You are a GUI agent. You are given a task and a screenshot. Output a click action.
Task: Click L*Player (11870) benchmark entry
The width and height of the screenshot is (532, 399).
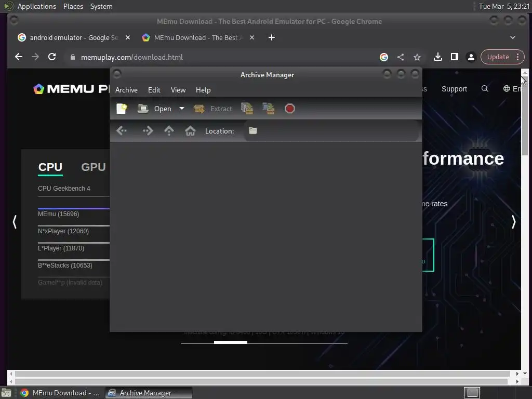tap(61, 248)
